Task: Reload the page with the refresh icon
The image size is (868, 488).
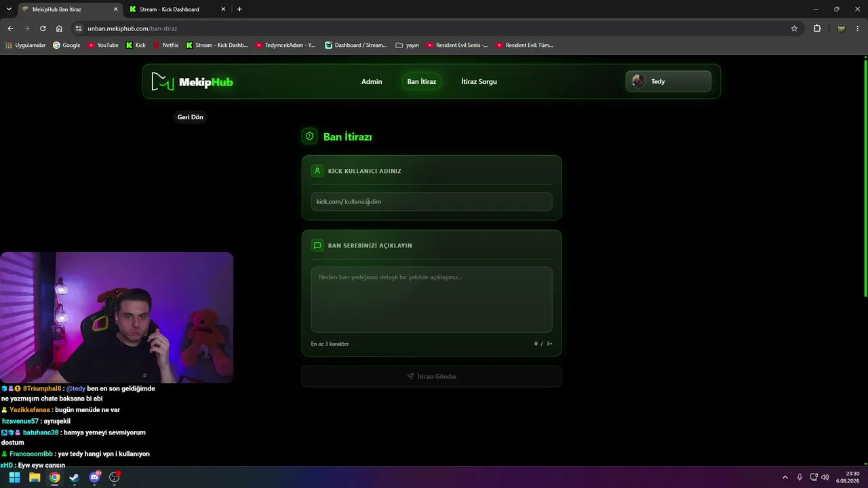Action: [x=43, y=28]
